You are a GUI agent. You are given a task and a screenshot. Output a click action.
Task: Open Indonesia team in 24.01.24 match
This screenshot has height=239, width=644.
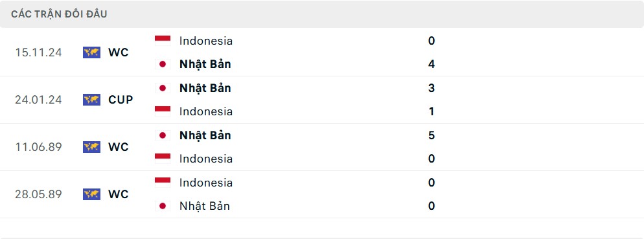pos(206,111)
